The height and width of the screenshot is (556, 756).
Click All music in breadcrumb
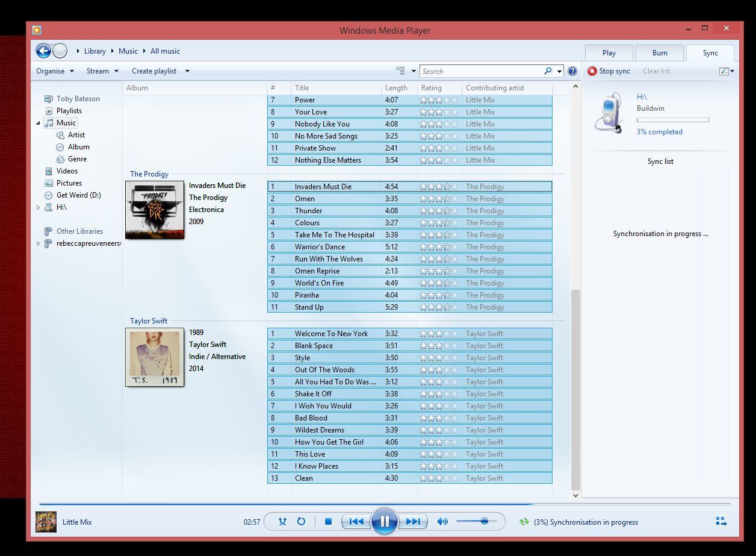pyautogui.click(x=165, y=51)
